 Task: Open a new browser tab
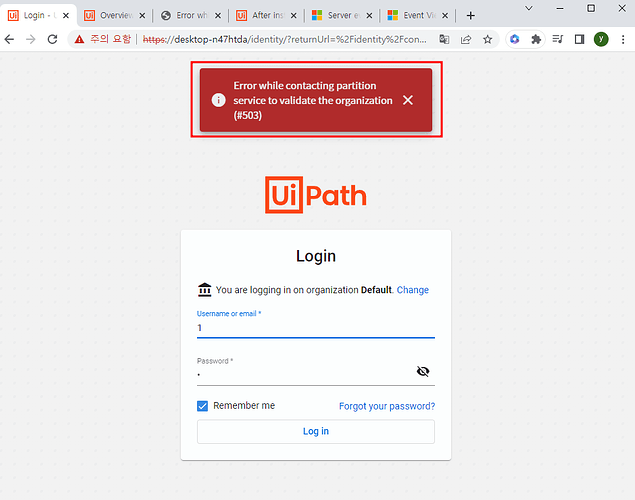point(470,16)
